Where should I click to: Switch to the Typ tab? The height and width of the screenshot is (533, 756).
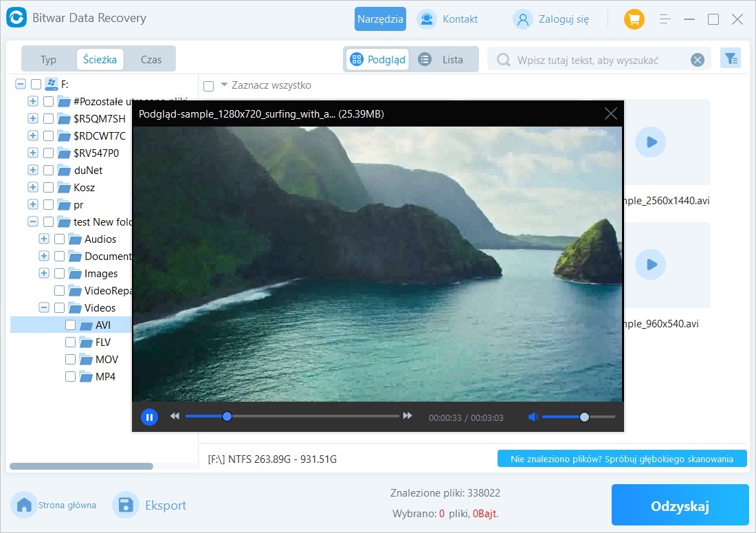point(48,60)
